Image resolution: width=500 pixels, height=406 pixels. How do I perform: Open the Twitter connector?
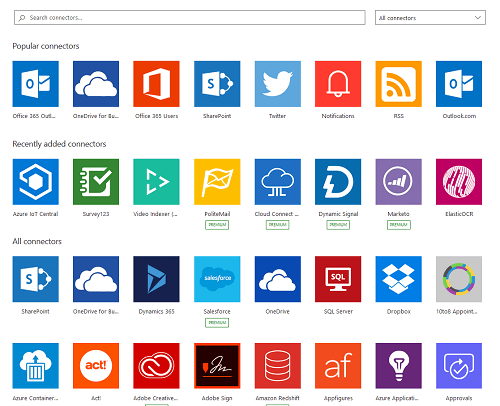point(278,84)
